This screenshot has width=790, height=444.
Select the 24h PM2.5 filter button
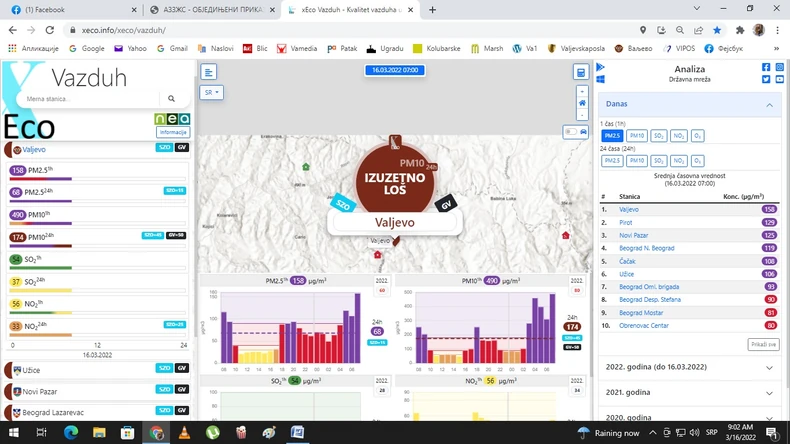(612, 161)
